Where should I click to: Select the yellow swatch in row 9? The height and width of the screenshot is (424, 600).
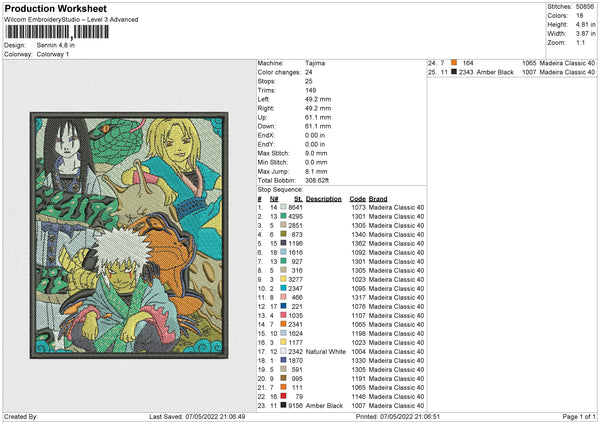pyautogui.click(x=283, y=279)
